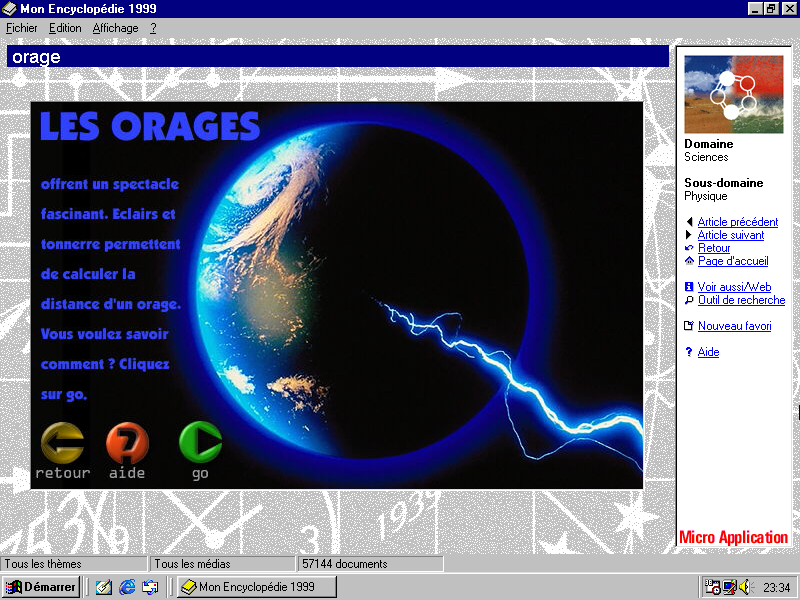Click the red aide question mark icon
The height and width of the screenshot is (600, 800).
(x=128, y=443)
